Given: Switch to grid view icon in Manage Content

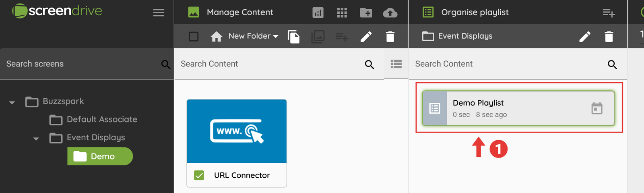Looking at the screenshot, I should pyautogui.click(x=342, y=12).
